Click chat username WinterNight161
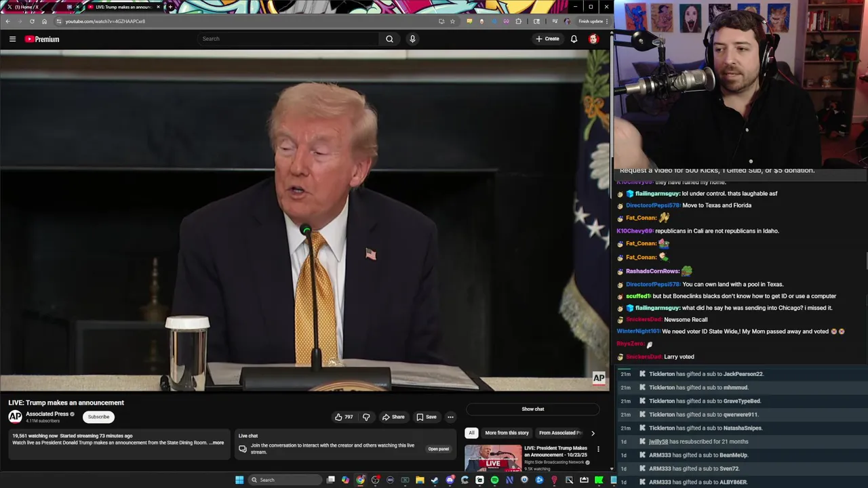The width and height of the screenshot is (868, 488). [x=638, y=331]
